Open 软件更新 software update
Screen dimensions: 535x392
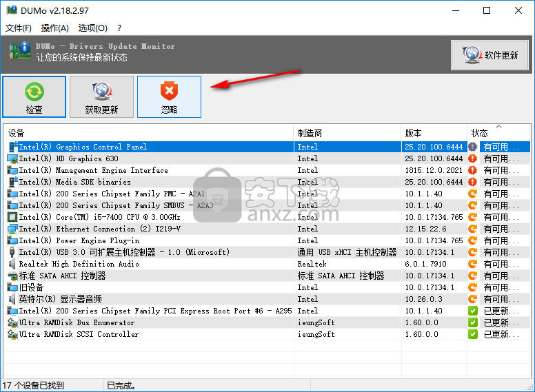[x=489, y=55]
